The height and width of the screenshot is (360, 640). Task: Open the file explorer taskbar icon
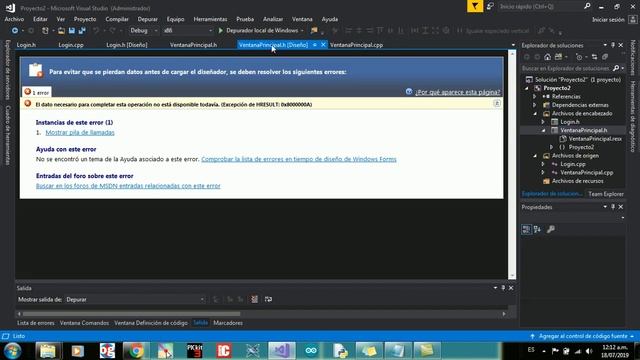click(48, 351)
